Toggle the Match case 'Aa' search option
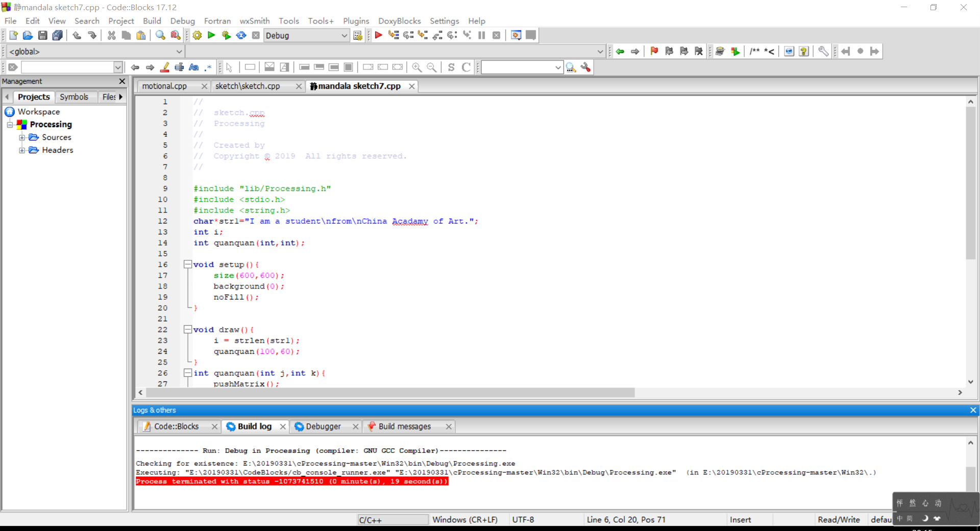 (193, 67)
